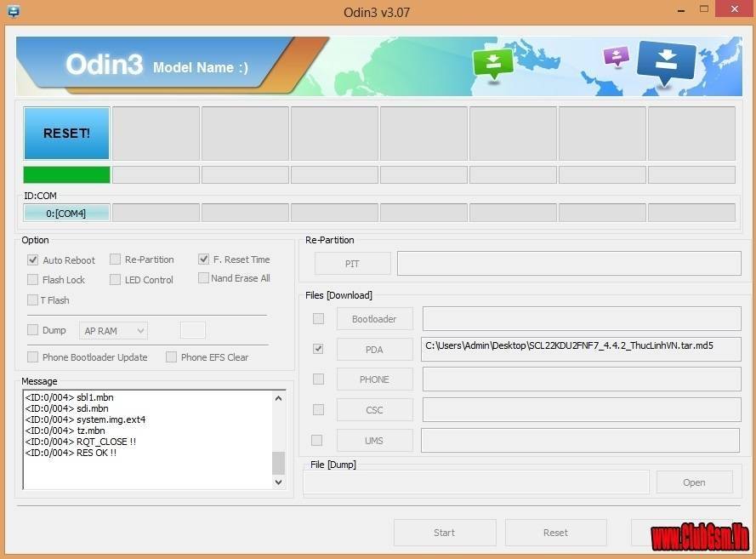The image size is (756, 559).
Task: Click the "tz.mbn" log line
Action: [65, 431]
